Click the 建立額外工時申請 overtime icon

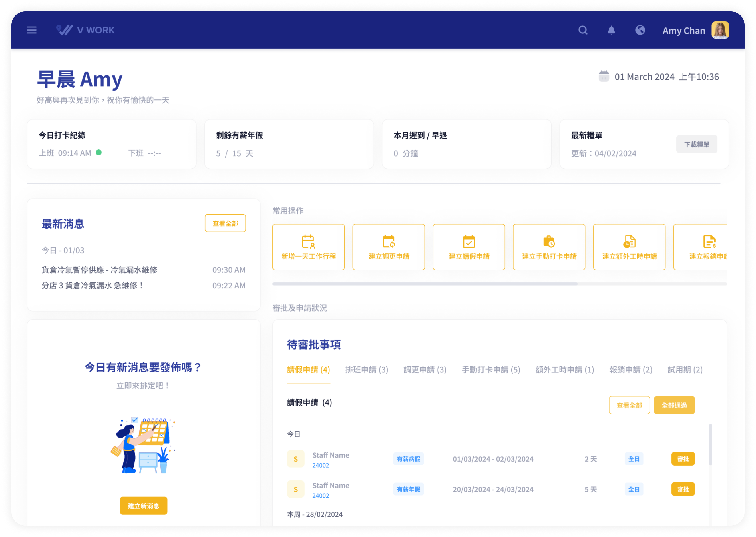coord(629,241)
